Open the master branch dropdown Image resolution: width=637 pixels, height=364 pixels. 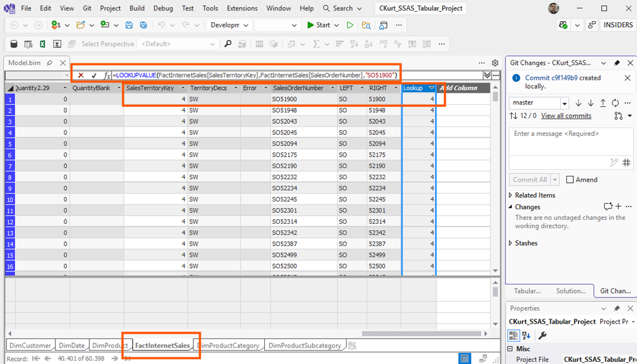pyautogui.click(x=565, y=103)
